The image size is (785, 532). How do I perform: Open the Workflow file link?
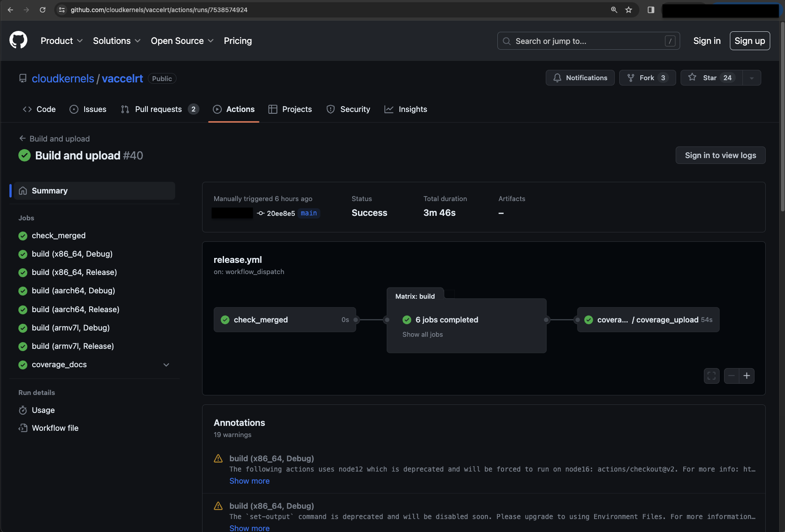tap(55, 428)
